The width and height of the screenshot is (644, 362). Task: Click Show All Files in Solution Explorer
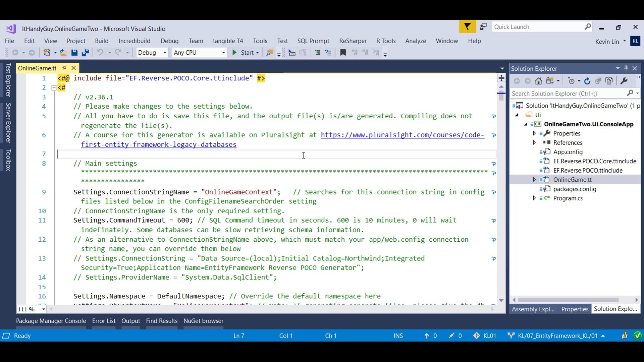point(609,81)
